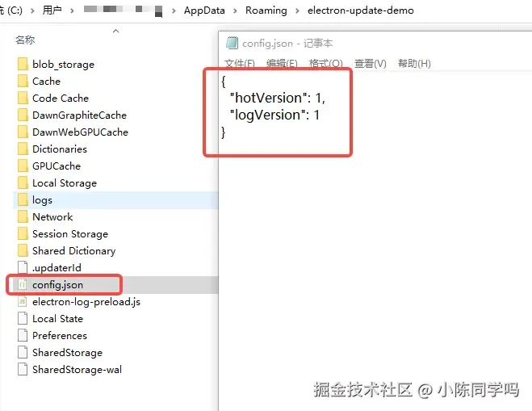Select the config.json file name
The height and width of the screenshot is (411, 532).
tap(57, 285)
